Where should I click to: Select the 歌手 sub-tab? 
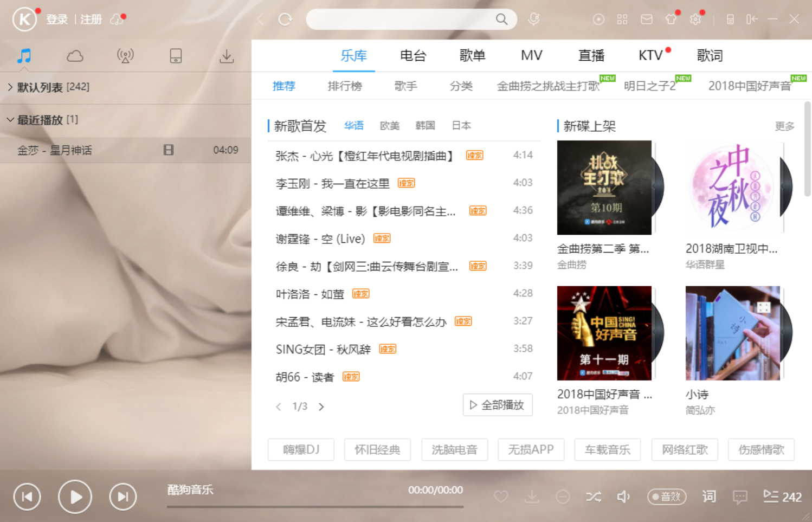click(405, 86)
